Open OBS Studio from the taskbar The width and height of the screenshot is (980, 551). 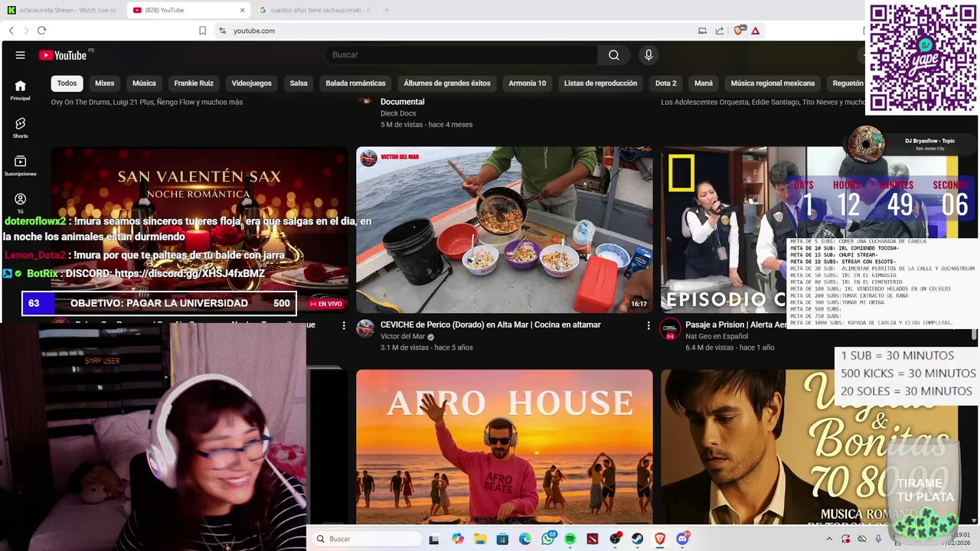click(x=615, y=539)
